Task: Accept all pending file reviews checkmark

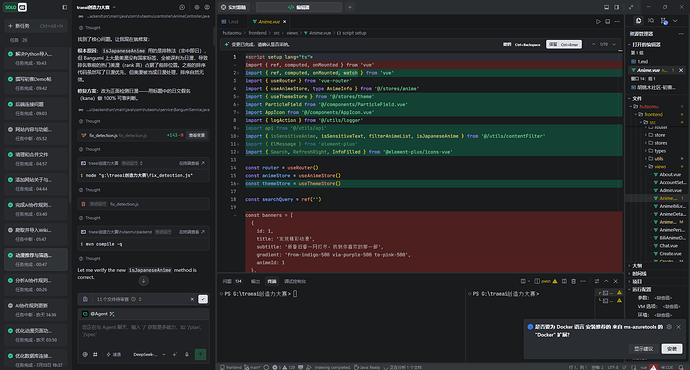Action: [203, 299]
